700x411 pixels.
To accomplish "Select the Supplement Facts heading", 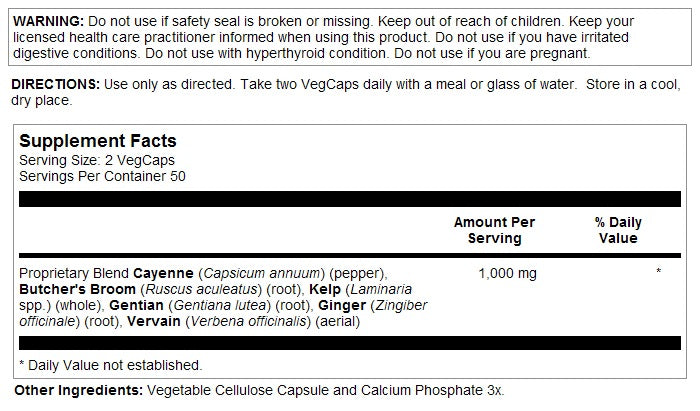I will pyautogui.click(x=98, y=142).
